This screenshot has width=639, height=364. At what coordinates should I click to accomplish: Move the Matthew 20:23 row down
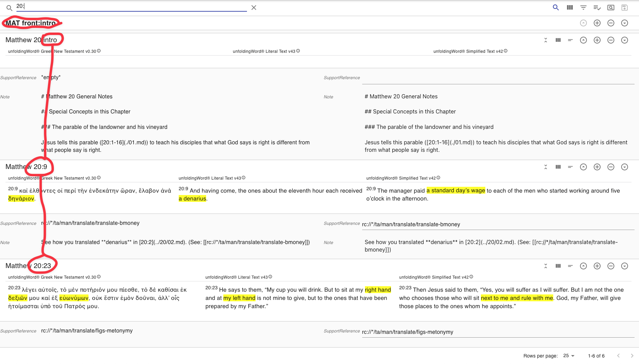point(625,266)
